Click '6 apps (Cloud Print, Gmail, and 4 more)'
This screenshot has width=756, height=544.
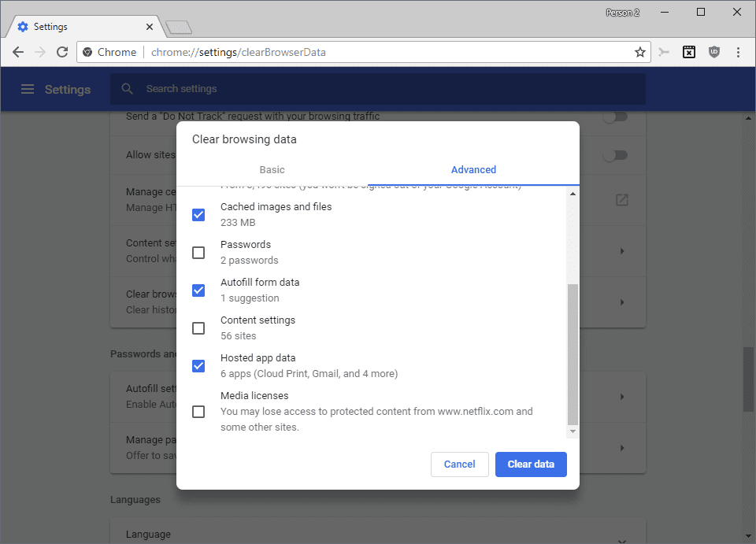(x=309, y=374)
